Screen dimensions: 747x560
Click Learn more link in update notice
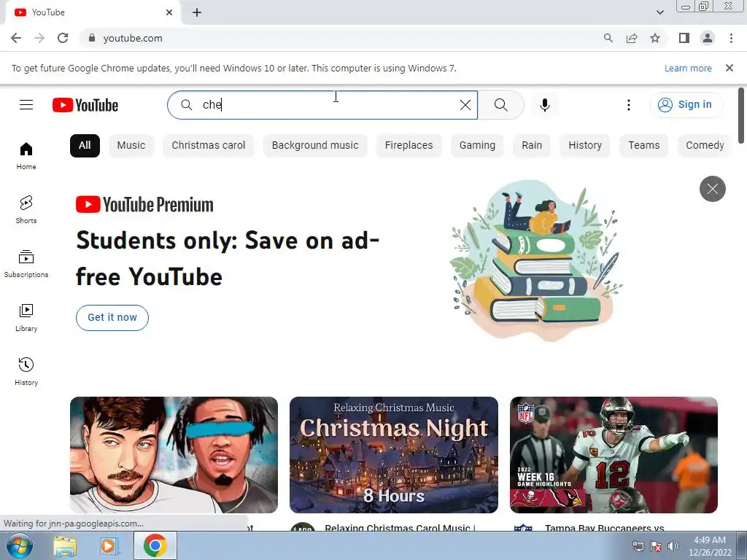tap(688, 68)
